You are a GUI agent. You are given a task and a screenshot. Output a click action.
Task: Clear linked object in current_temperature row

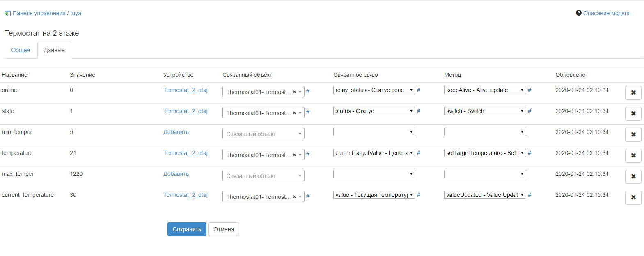coord(294,197)
